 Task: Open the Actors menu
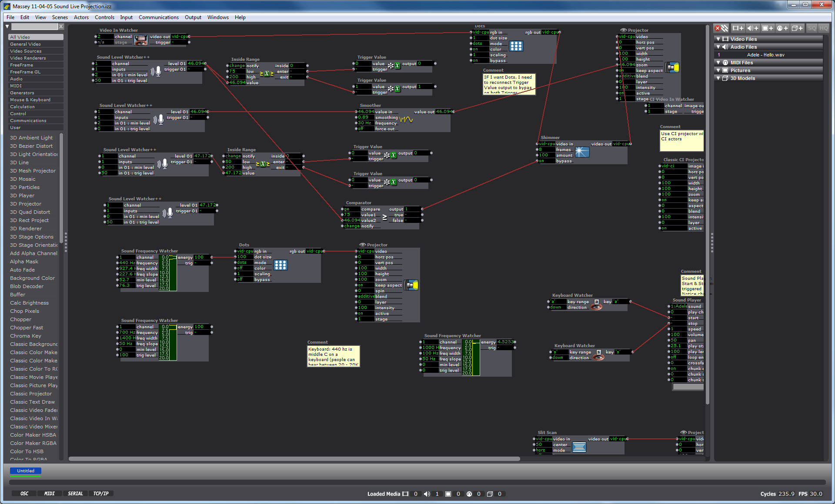pyautogui.click(x=81, y=17)
